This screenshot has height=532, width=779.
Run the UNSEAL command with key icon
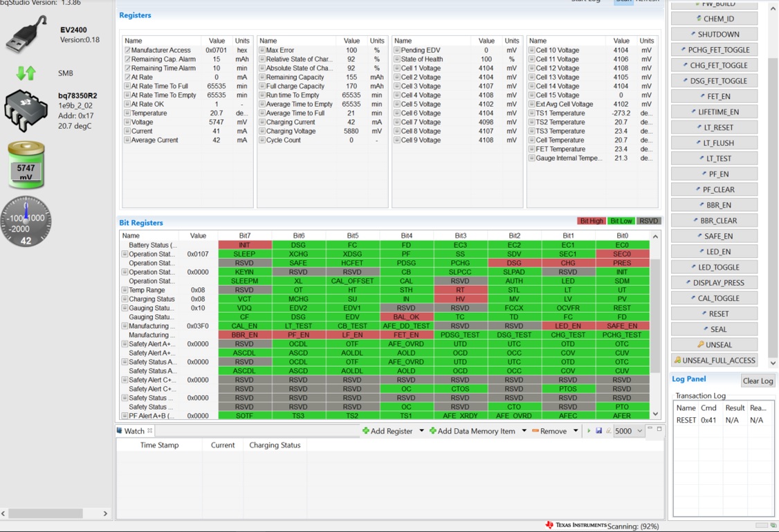714,345
